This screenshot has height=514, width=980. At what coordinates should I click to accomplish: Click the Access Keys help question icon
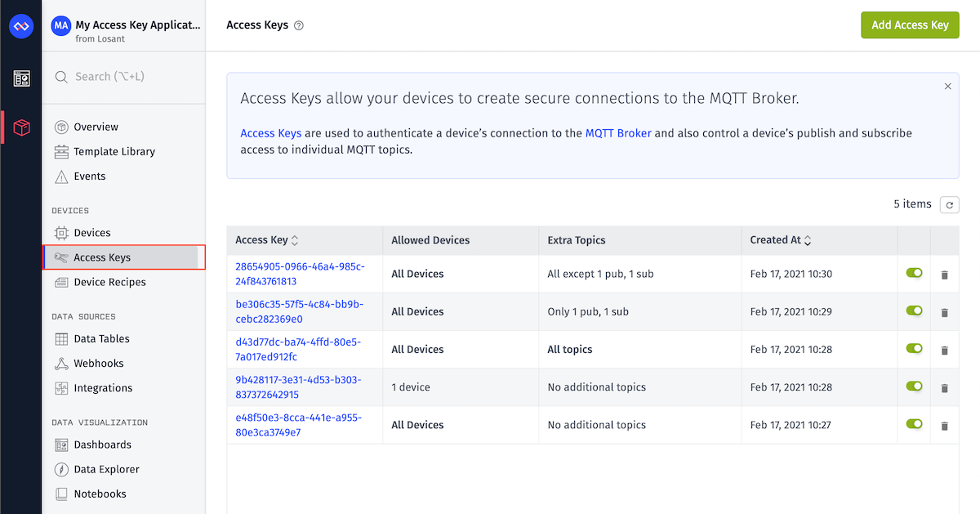pos(299,25)
